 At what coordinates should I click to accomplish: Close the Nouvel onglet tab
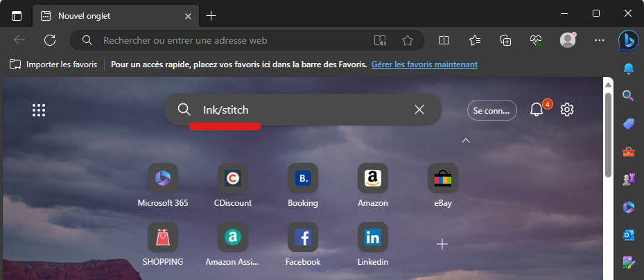(x=188, y=16)
